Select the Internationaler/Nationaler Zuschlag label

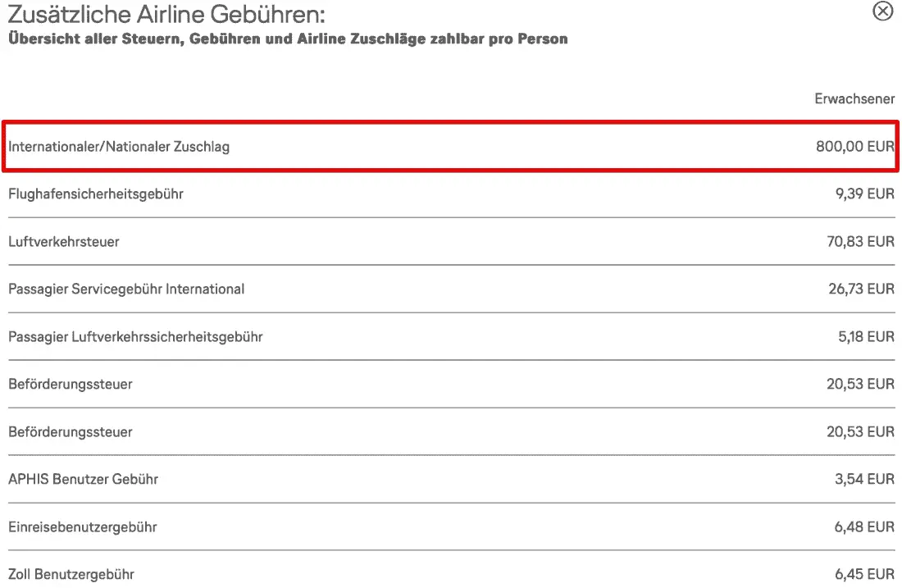(119, 147)
